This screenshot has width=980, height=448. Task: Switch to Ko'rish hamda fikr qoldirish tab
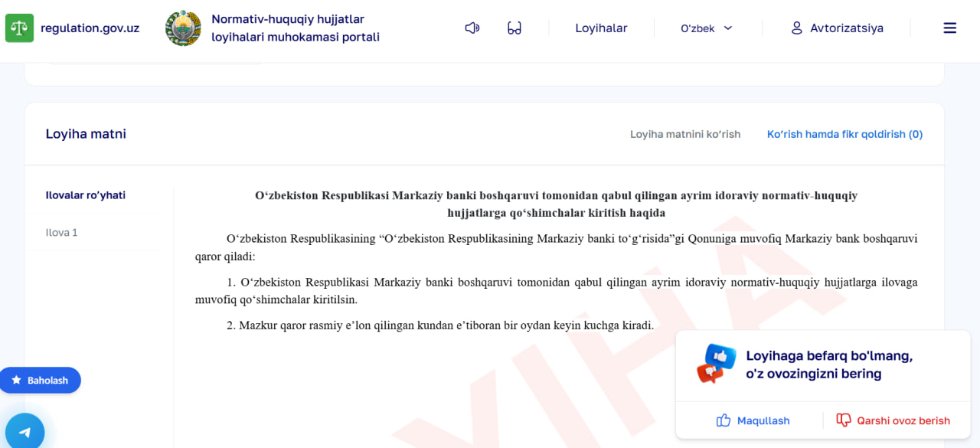(x=844, y=134)
